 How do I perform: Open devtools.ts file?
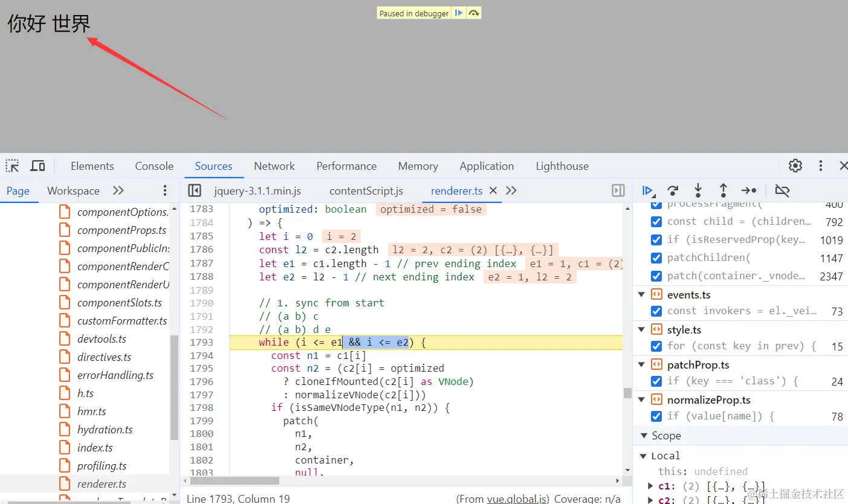point(102,339)
